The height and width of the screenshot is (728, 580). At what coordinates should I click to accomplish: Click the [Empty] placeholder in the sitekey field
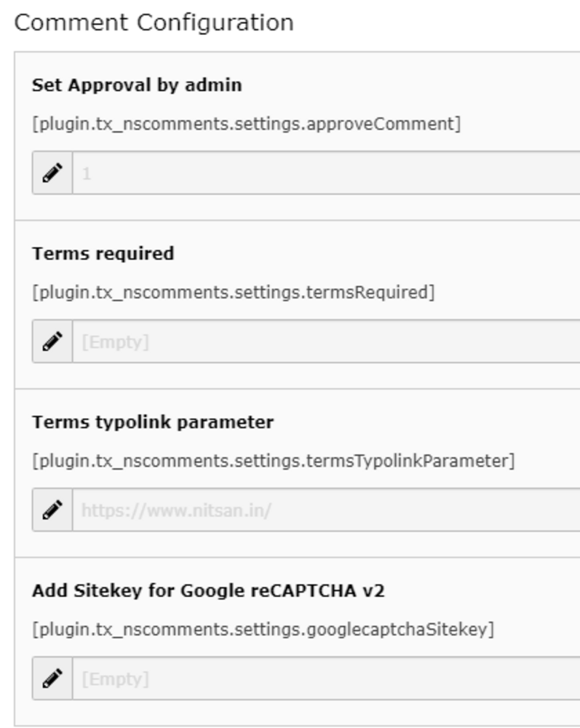[x=115, y=679]
